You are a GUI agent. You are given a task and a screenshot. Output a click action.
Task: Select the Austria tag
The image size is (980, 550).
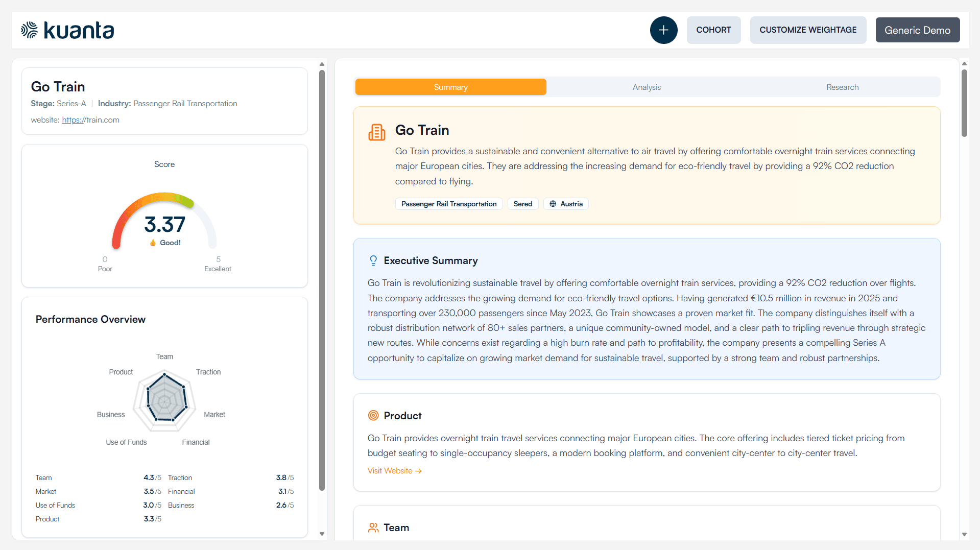[566, 204]
